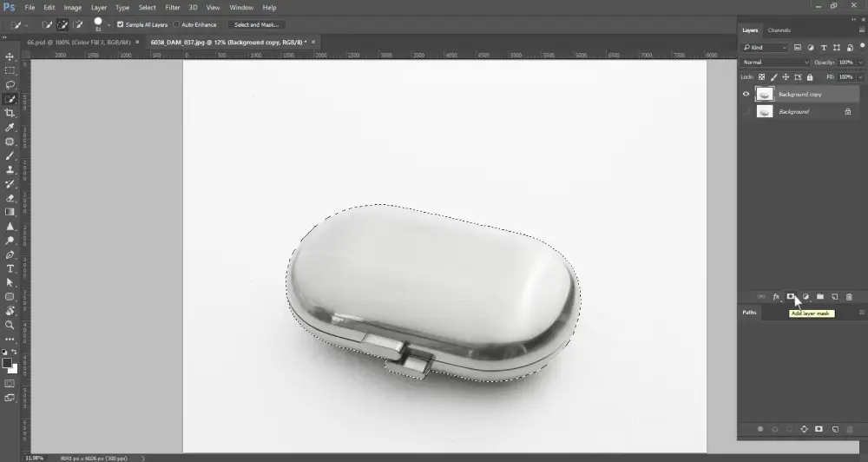This screenshot has height=462, width=868.
Task: Click the zoom percentage in status bar
Action: pyautogui.click(x=35, y=459)
